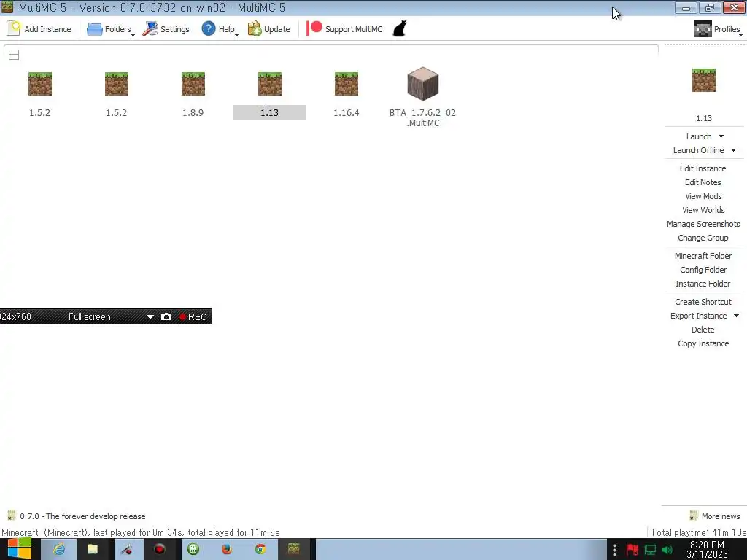Click the red flag tray icon
The width and height of the screenshot is (747, 560).
click(632, 550)
